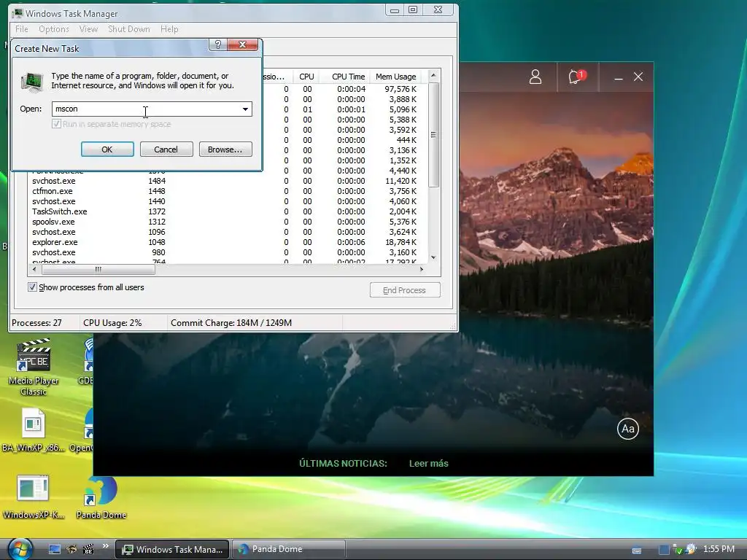Viewport: 747px width, 560px height.
Task: Switch to Windows Task Manager taskbar button
Action: click(172, 550)
